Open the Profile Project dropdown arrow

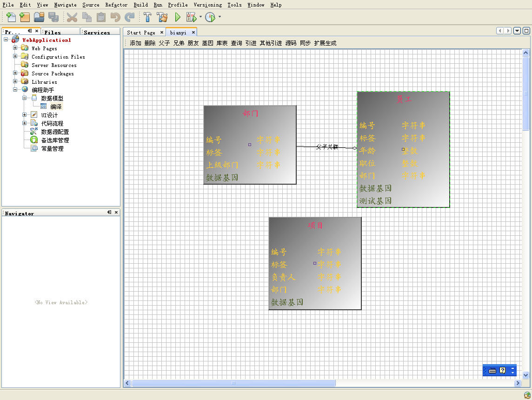(x=219, y=17)
